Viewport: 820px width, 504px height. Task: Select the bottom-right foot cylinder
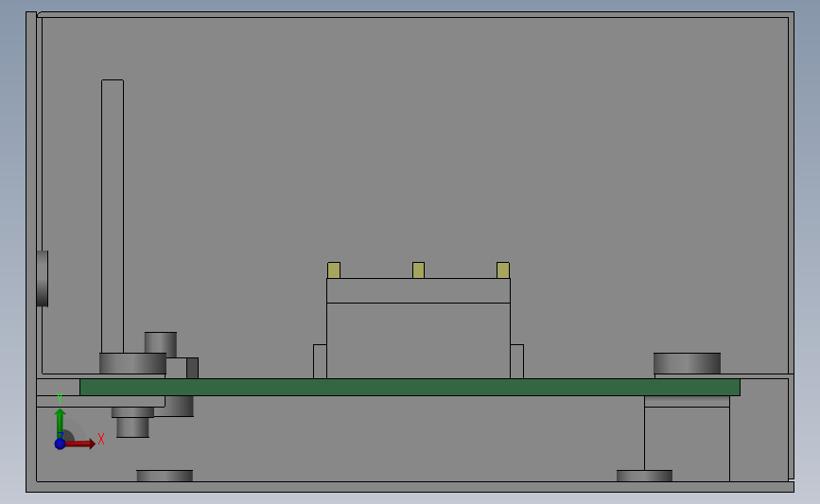point(644,476)
